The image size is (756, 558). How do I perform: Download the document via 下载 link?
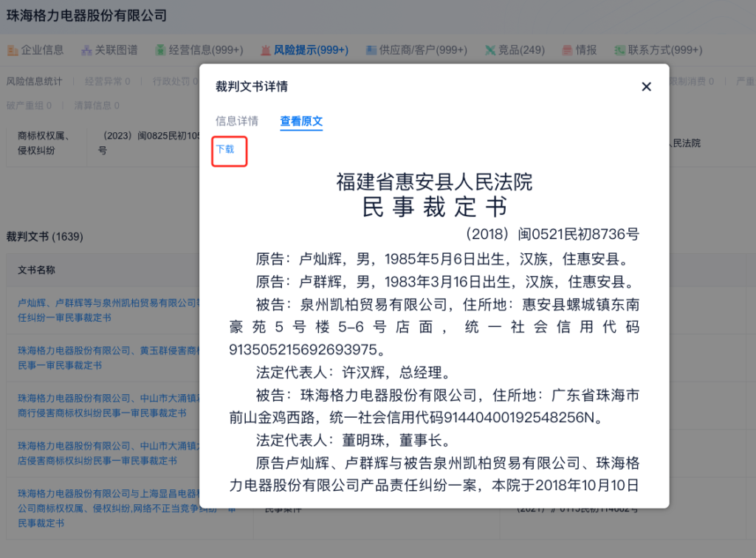(225, 149)
